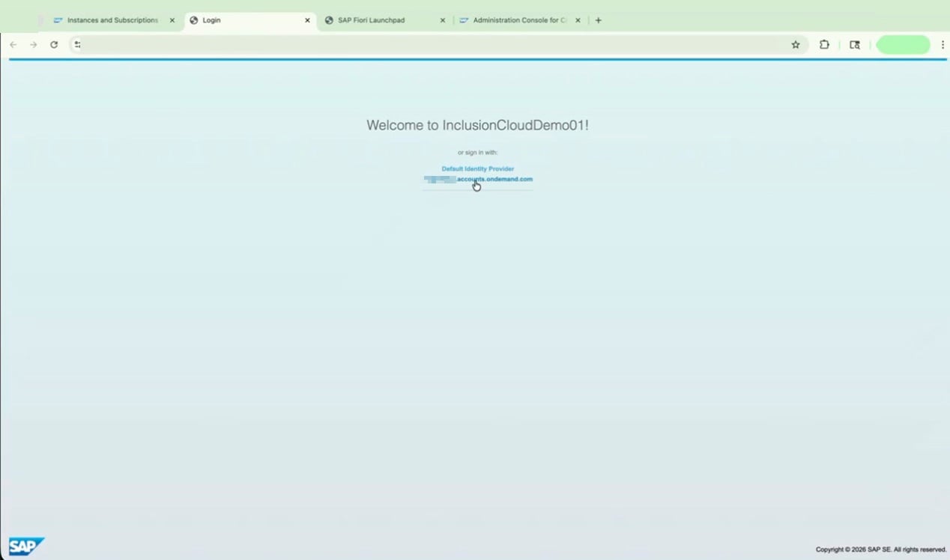Click the Administration Console tab favicon

pyautogui.click(x=464, y=20)
